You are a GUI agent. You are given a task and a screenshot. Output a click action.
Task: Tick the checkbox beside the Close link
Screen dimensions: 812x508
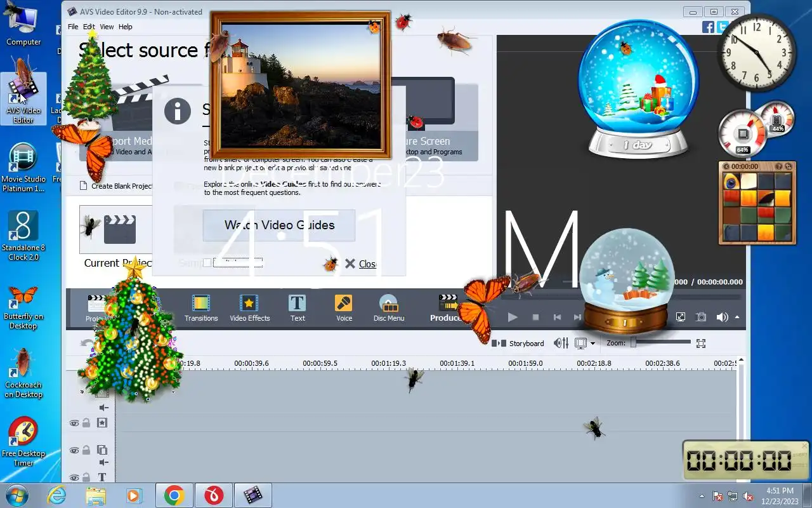click(207, 263)
